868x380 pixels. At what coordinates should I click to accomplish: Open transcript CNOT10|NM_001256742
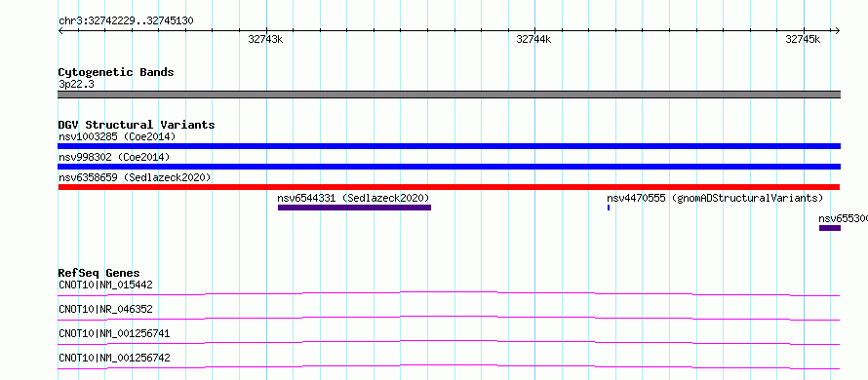(114, 358)
